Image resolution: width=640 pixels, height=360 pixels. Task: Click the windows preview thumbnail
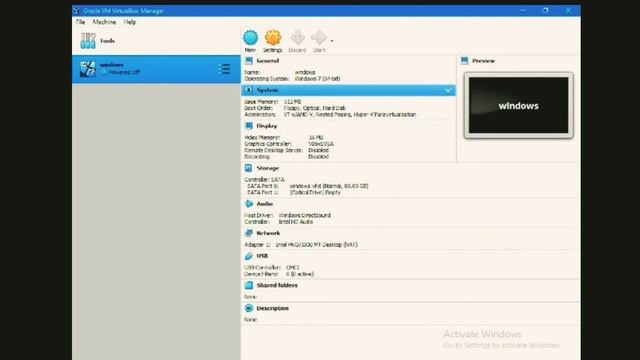(518, 105)
